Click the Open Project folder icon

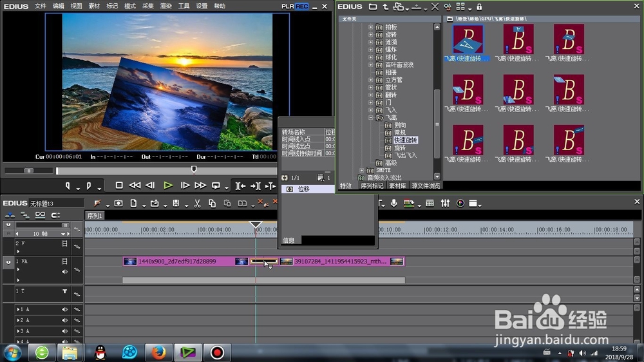pos(155,203)
